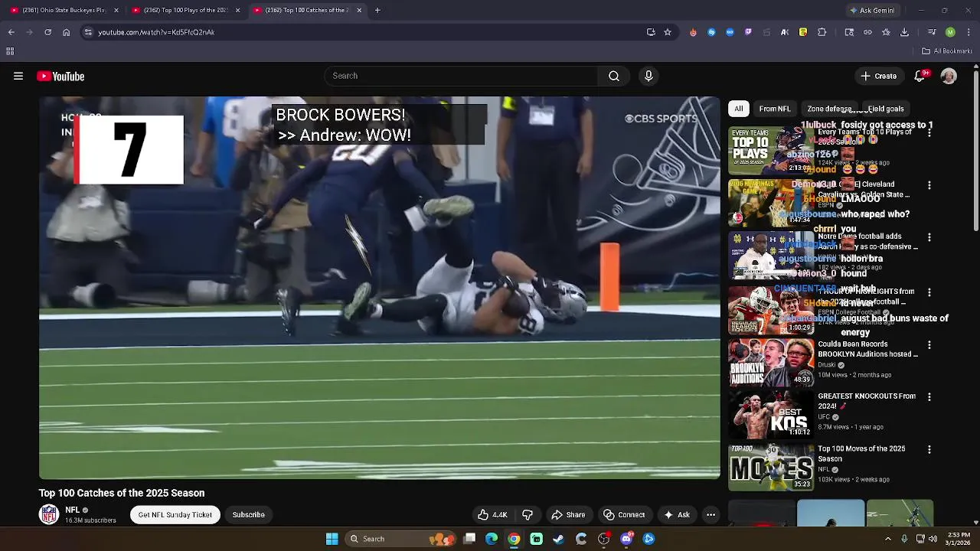The image size is (980, 551).
Task: Reload the page
Action: (47, 32)
